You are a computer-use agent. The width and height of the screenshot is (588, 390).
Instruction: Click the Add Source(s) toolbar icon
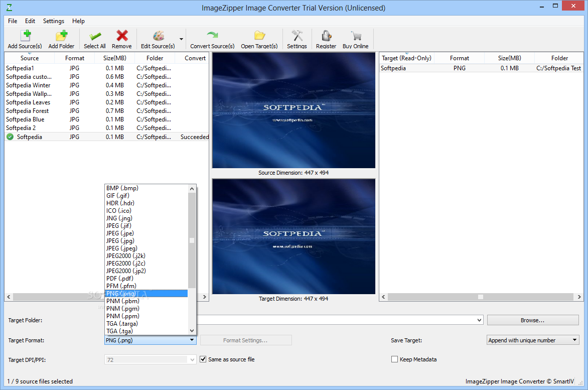tap(25, 36)
